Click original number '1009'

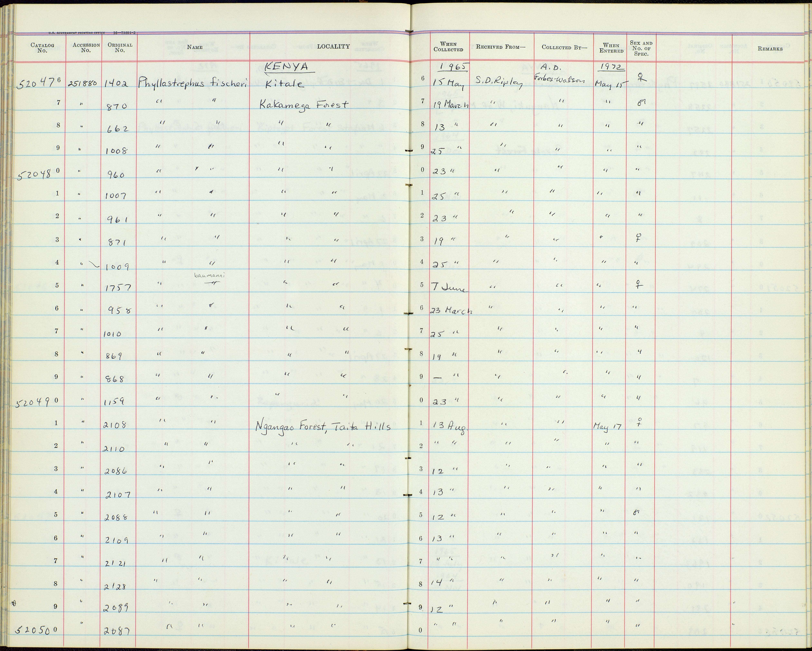tap(118, 267)
